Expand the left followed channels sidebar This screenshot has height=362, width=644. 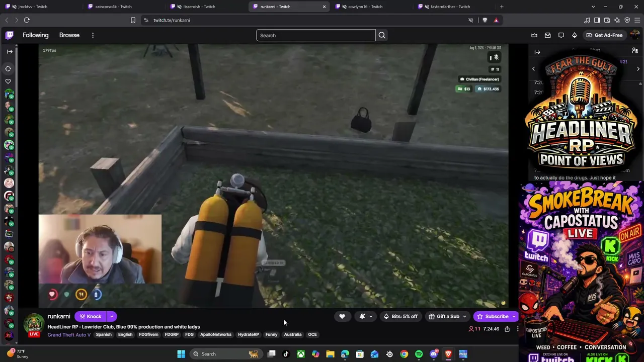coord(10,51)
